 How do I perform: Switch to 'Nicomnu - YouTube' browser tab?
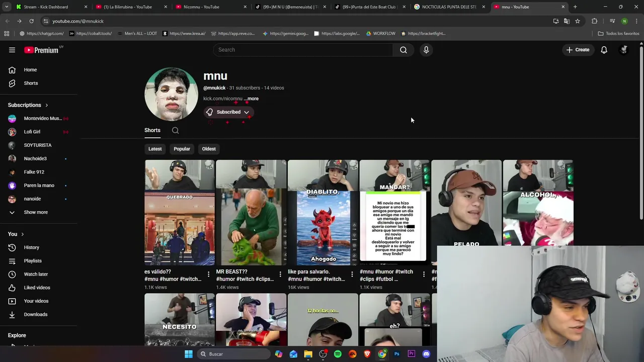210,7
